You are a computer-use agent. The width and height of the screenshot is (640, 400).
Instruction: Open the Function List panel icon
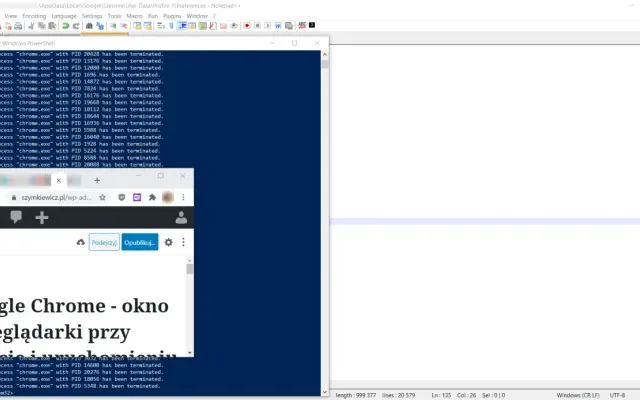[x=213, y=26]
